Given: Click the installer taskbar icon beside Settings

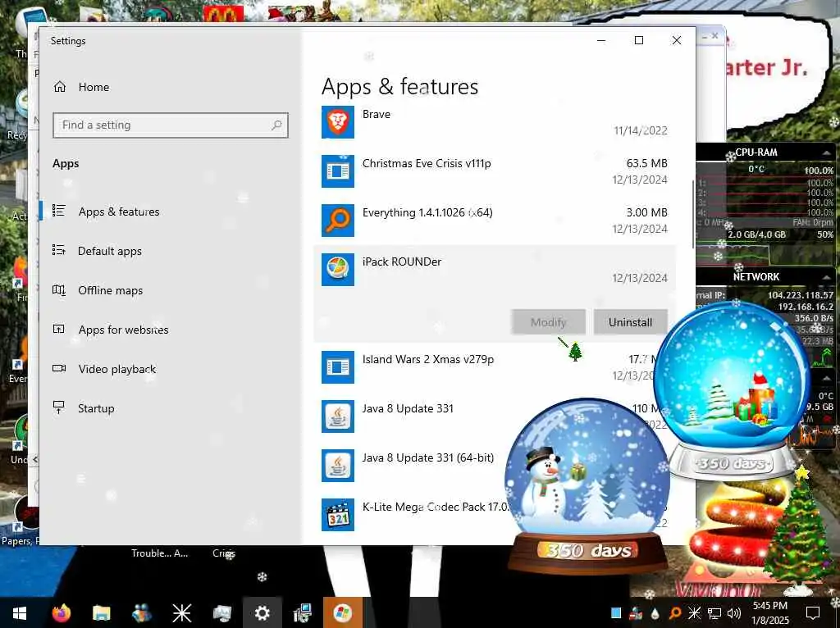Looking at the screenshot, I should (302, 613).
